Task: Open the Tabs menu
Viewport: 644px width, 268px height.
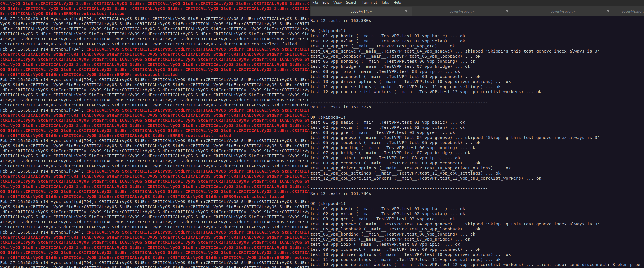Action: 385,3
